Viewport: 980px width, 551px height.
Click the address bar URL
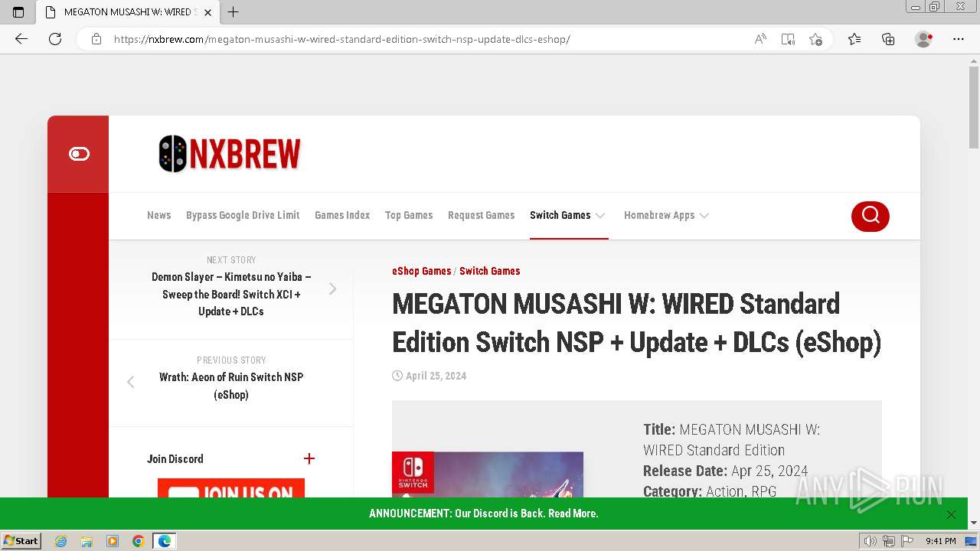coord(341,39)
